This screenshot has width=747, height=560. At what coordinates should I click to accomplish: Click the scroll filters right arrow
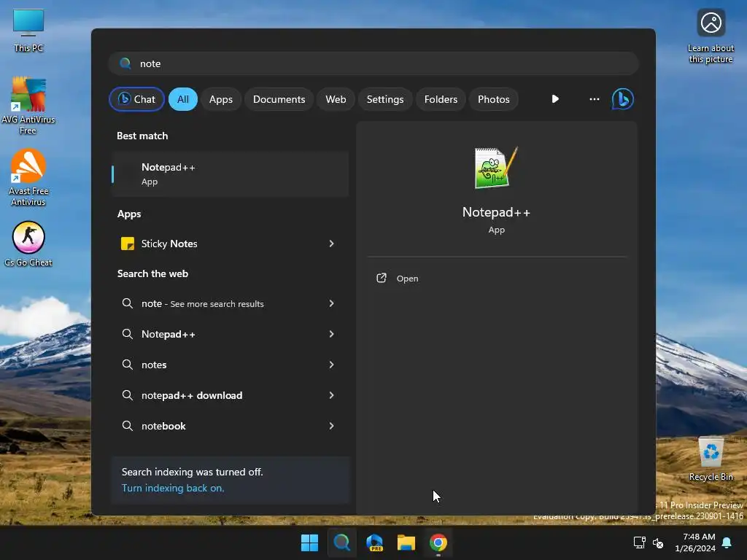[555, 99]
